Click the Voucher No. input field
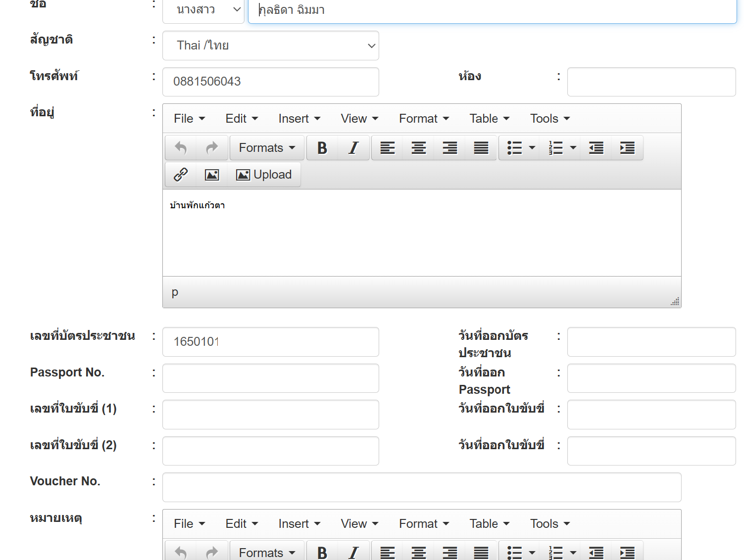 coord(422,487)
